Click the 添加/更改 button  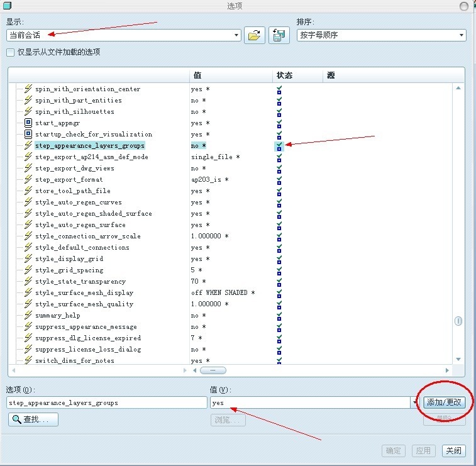444,402
